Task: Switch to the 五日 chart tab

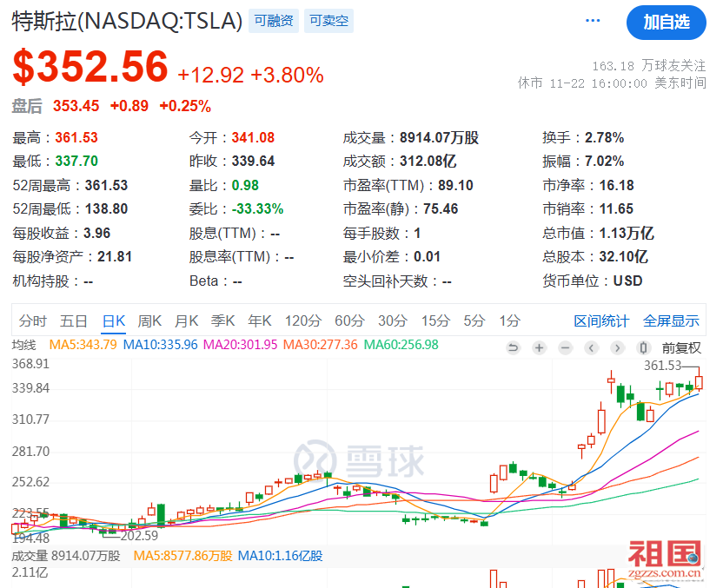Action: tap(73, 320)
